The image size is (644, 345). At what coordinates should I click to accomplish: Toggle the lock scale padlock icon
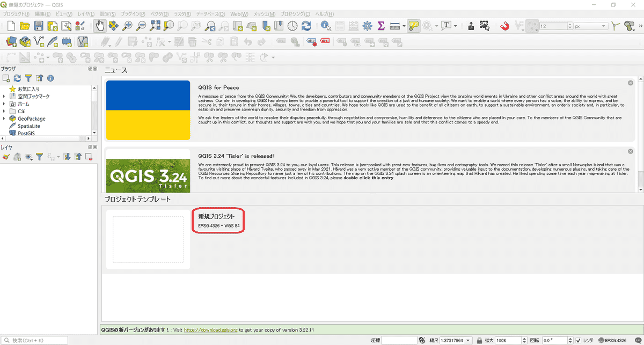[478, 340]
